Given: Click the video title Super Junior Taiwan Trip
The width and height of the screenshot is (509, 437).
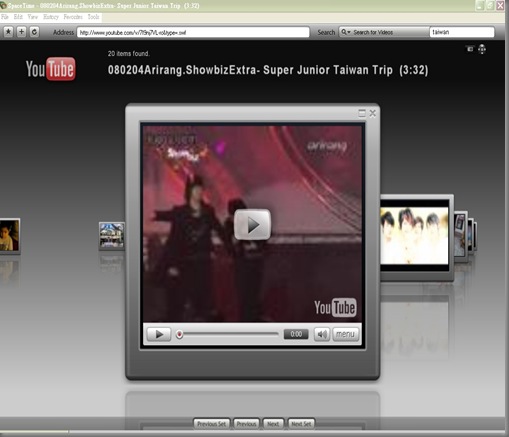Looking at the screenshot, I should 268,70.
